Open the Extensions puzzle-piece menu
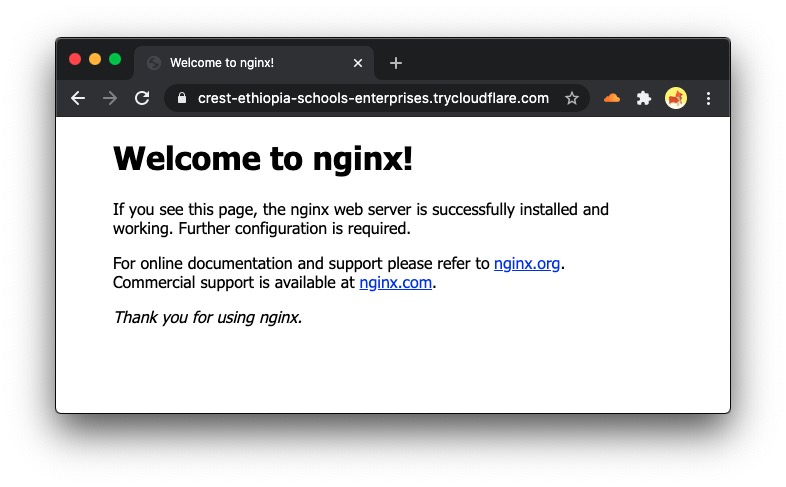The image size is (786, 487). tap(644, 98)
